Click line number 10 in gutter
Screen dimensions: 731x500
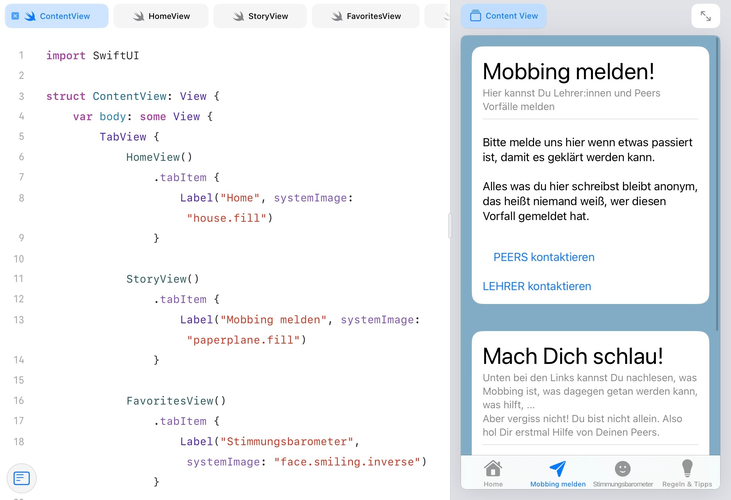(19, 259)
